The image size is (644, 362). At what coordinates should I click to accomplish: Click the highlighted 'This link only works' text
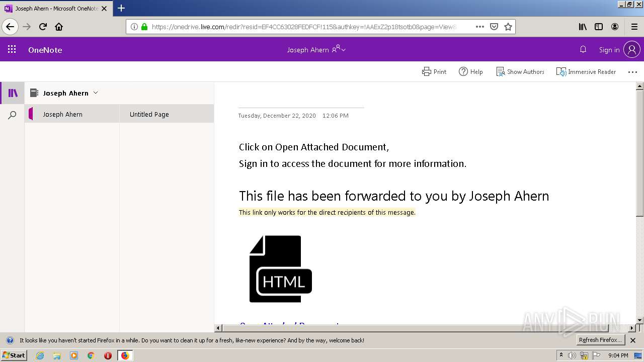pyautogui.click(x=327, y=212)
